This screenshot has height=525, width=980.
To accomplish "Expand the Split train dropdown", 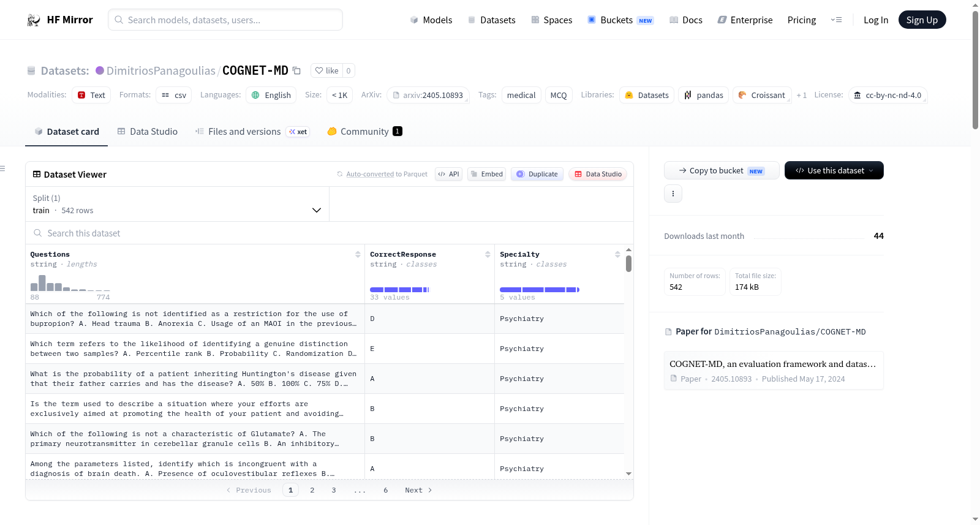I will coord(178,204).
